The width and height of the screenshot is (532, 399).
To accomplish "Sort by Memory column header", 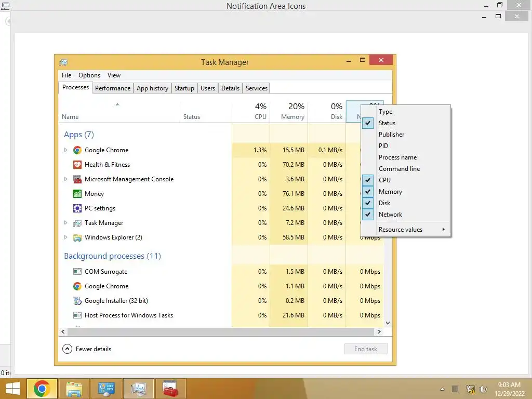I will (289, 112).
